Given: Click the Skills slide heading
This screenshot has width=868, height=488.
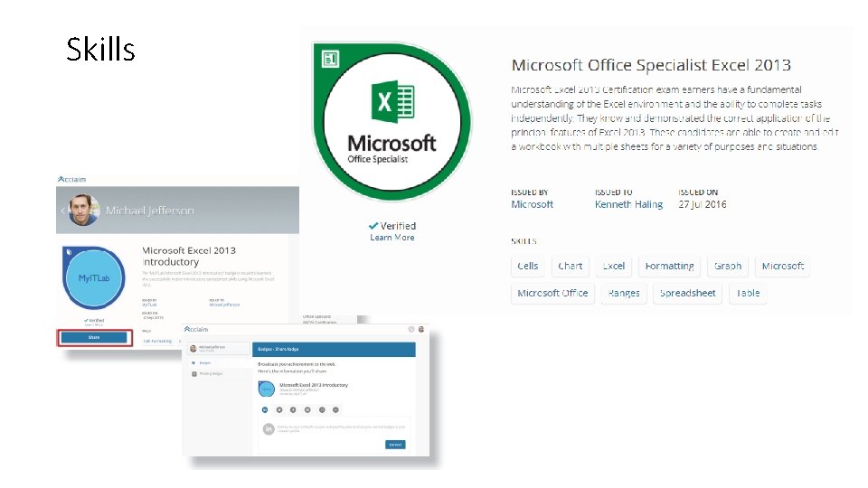Looking at the screenshot, I should click(100, 49).
